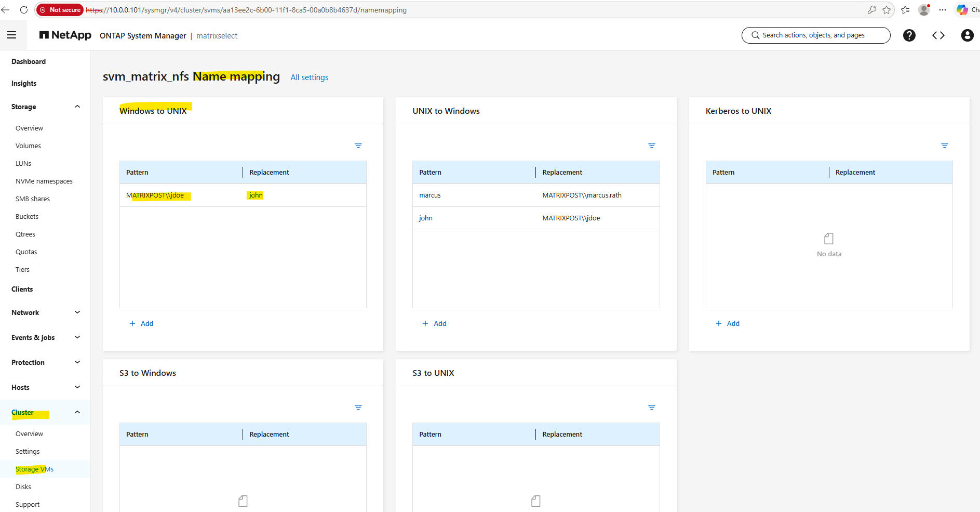Open the Copilot icon in browser toolbar
This screenshot has width=980, height=512.
point(962,10)
